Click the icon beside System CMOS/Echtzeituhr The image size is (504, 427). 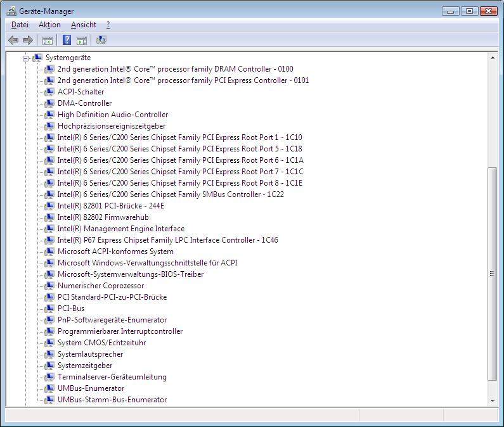[x=49, y=343]
